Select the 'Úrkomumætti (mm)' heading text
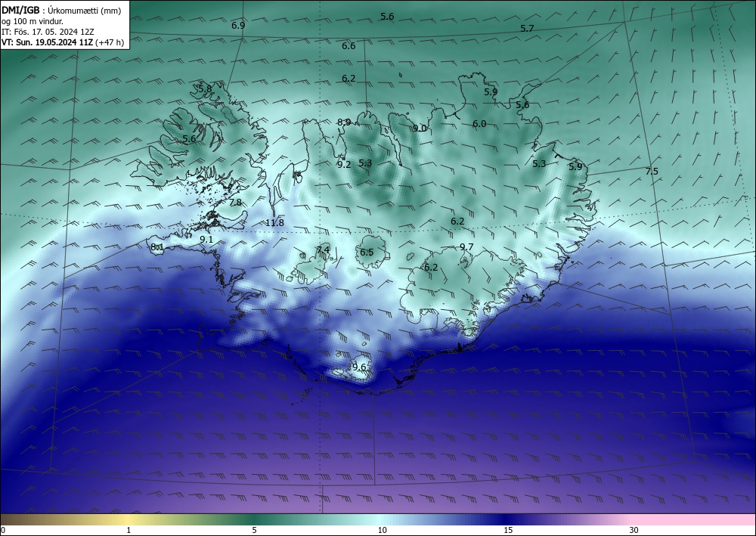The image size is (756, 536). coord(85,11)
